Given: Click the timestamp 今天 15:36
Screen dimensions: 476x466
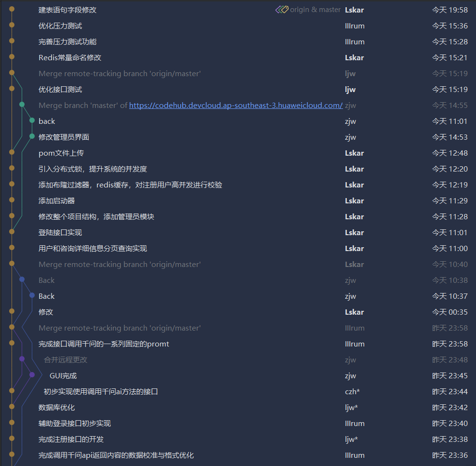Looking at the screenshot, I should point(450,26).
